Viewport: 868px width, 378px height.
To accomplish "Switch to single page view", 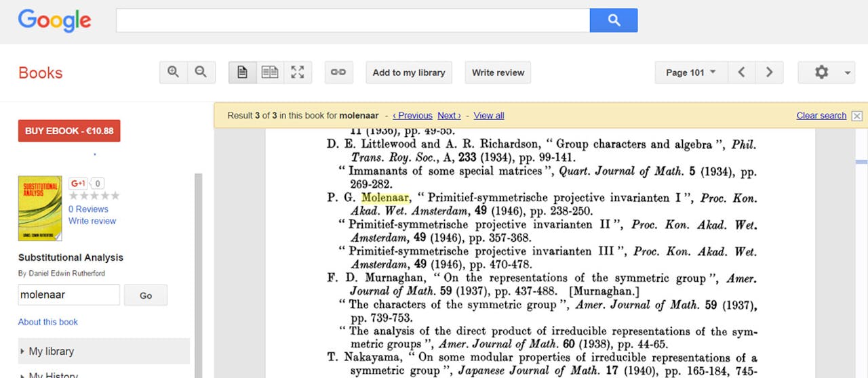I will tap(242, 72).
